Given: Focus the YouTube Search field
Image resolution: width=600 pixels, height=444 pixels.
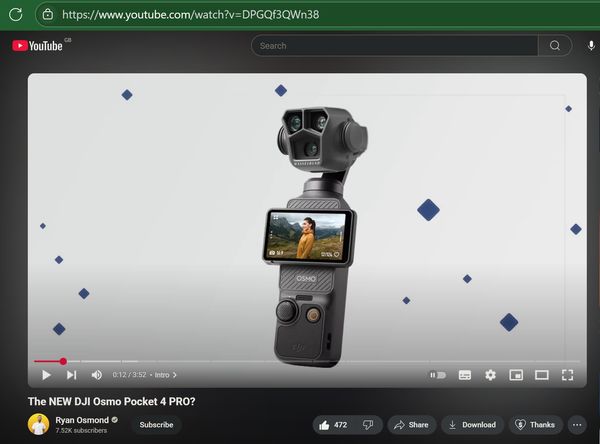Looking at the screenshot, I should coord(395,46).
